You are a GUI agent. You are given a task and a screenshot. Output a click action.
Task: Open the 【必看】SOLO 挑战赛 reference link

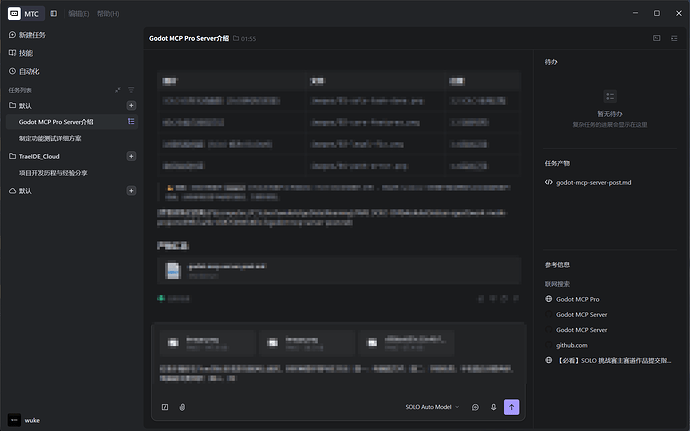point(613,361)
